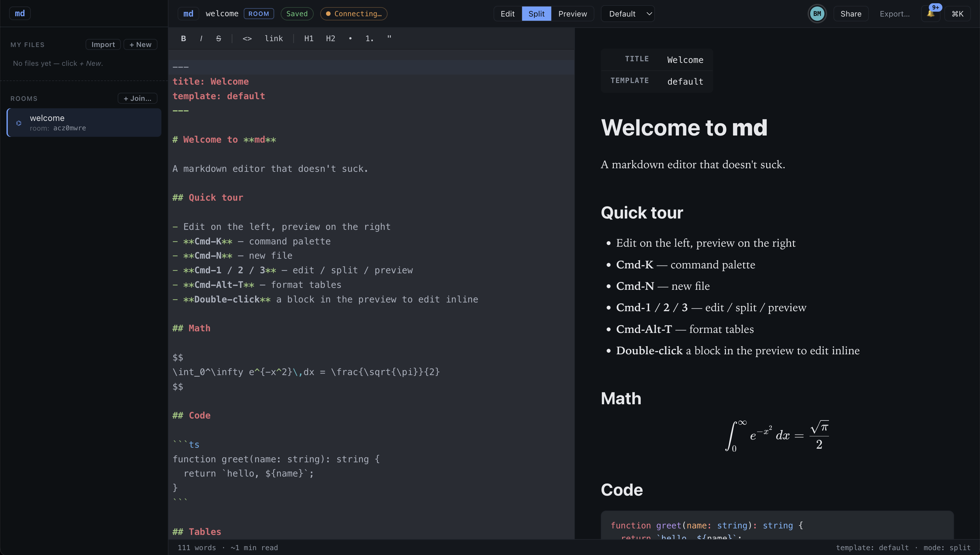This screenshot has width=980, height=555.
Task: Click the code block in preview
Action: click(777, 525)
